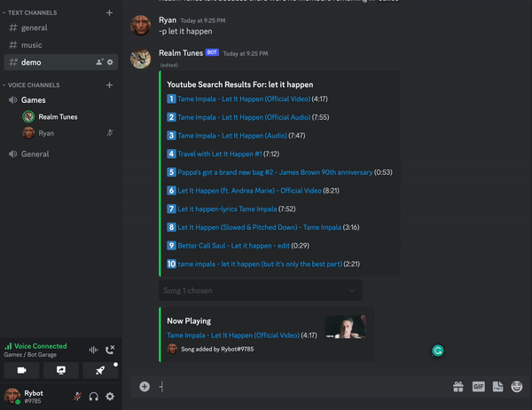Invite members to demo channel icon
Screen dimensions: 532x410
(99, 62)
